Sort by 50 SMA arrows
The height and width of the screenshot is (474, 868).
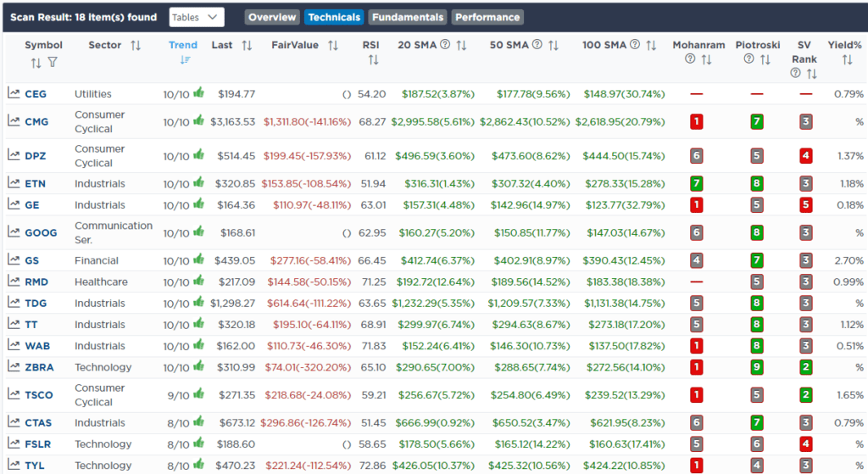pos(553,46)
